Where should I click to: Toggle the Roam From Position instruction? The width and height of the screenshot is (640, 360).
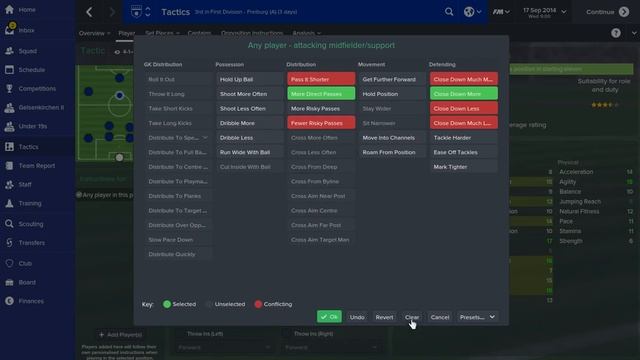[392, 152]
